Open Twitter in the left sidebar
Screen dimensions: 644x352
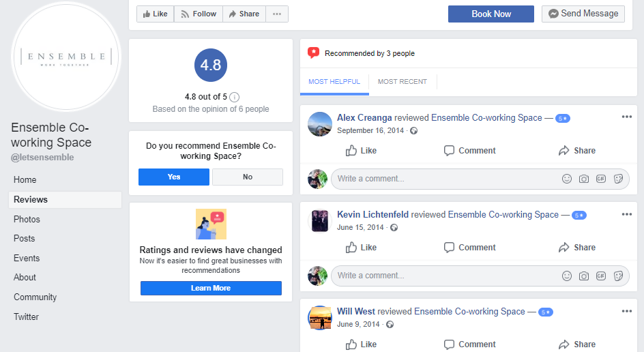click(26, 317)
